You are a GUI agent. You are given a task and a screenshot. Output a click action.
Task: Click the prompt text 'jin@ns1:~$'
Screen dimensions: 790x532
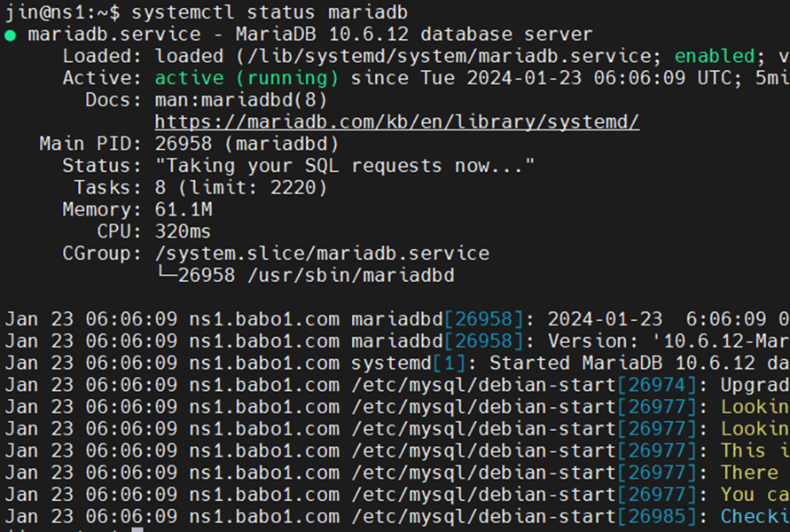62,12
